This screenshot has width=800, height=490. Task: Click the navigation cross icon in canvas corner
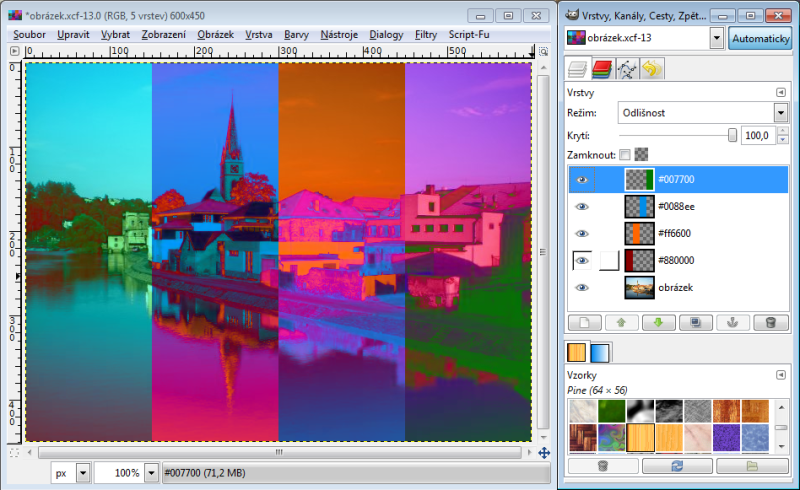(x=544, y=453)
